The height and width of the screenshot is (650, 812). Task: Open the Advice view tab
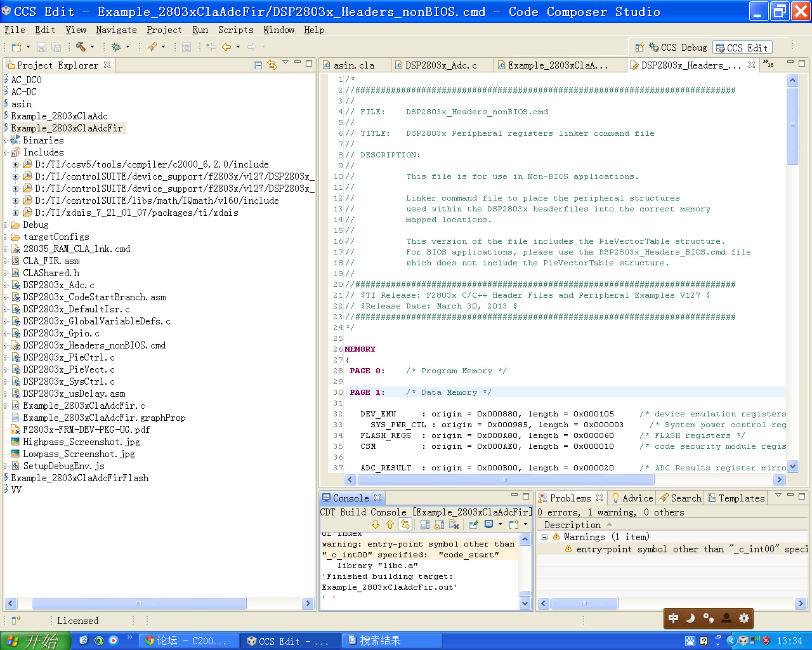tap(632, 498)
